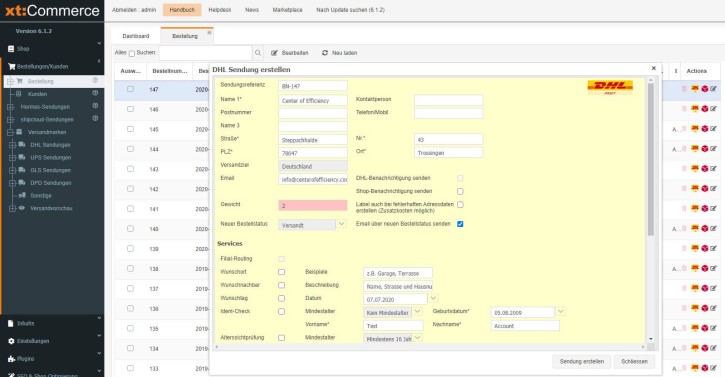Click the search magnifier icon

(258, 53)
